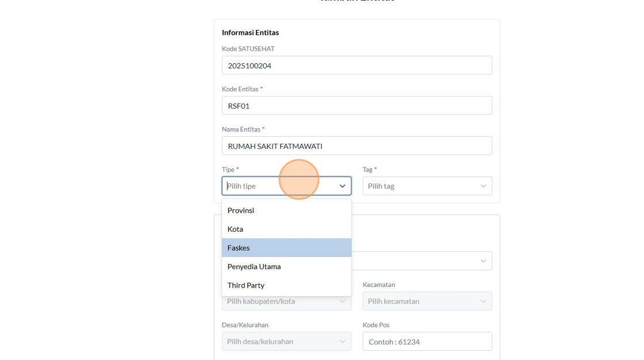Screen dimensions: 644x360
Task: Click the Nama Entitas text field
Action: [x=356, y=145]
